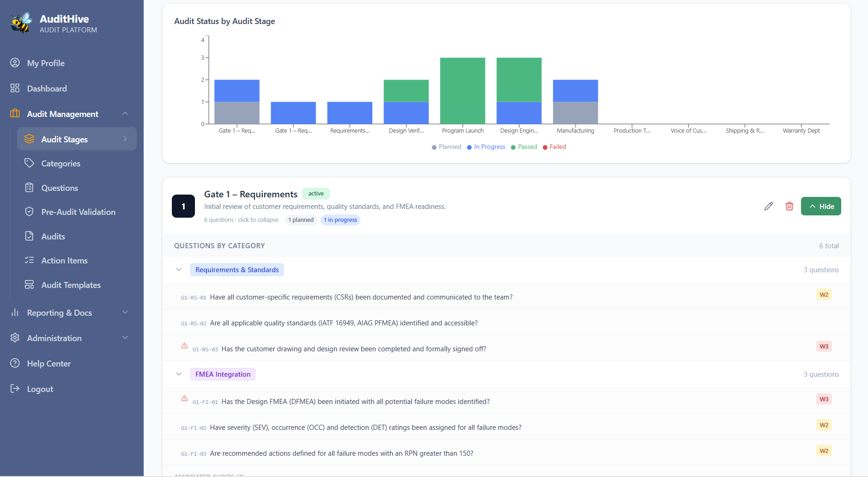Screen dimensions: 868x477
Task: Click the red trash delete icon
Action: point(789,206)
